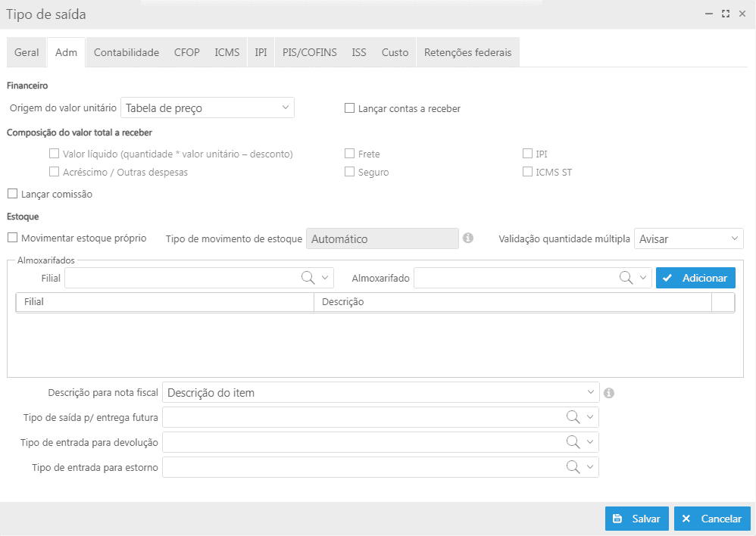This screenshot has width=756, height=536.
Task: Expand Tipo de saída p/ entrega futura arrow
Action: tap(590, 417)
